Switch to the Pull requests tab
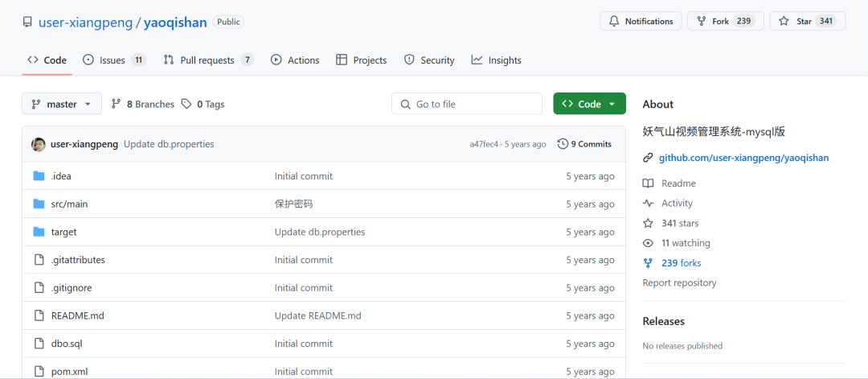 pyautogui.click(x=208, y=60)
